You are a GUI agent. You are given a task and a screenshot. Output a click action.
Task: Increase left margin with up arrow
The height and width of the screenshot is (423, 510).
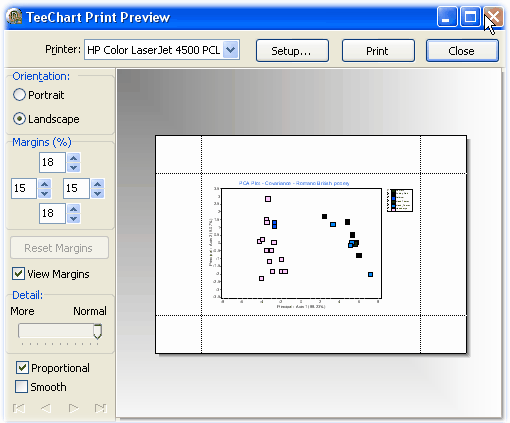pyautogui.click(x=45, y=184)
